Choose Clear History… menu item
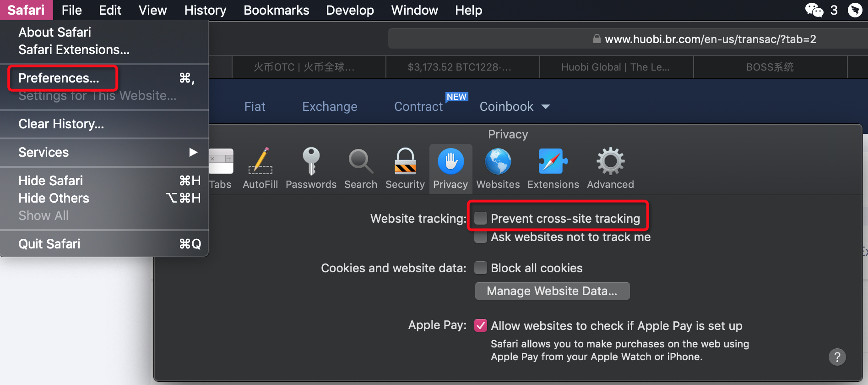 coord(104,124)
